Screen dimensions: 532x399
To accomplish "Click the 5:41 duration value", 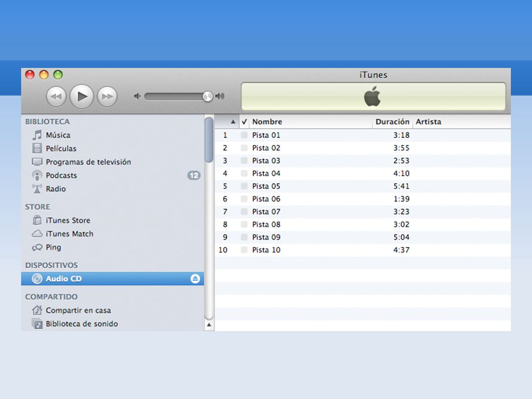I will pos(401,186).
